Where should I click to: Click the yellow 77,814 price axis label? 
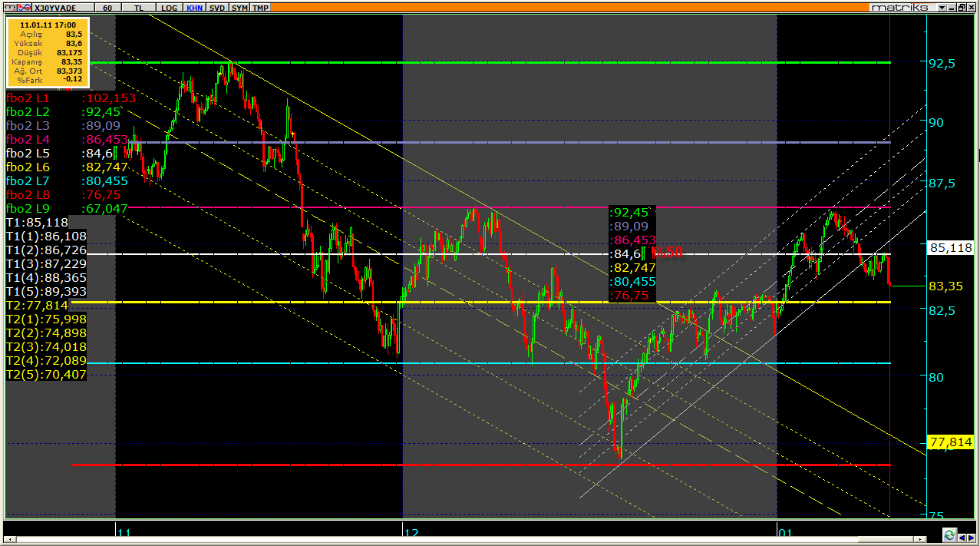pyautogui.click(x=950, y=442)
